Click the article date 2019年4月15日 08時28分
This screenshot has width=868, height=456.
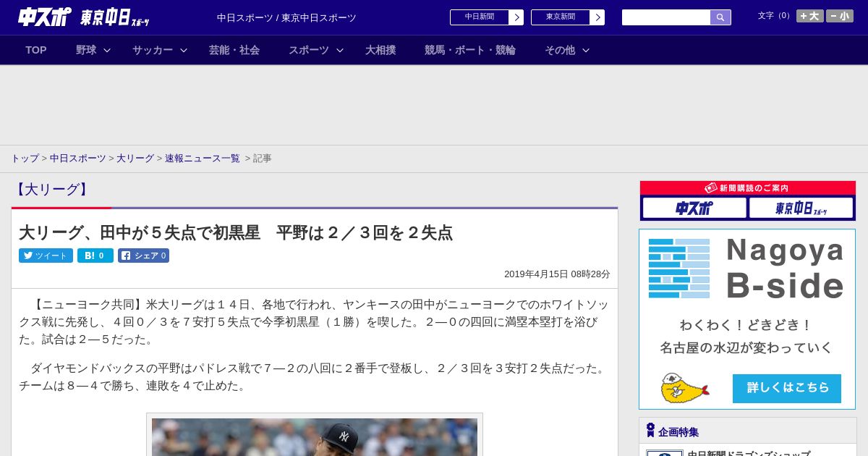(x=557, y=274)
